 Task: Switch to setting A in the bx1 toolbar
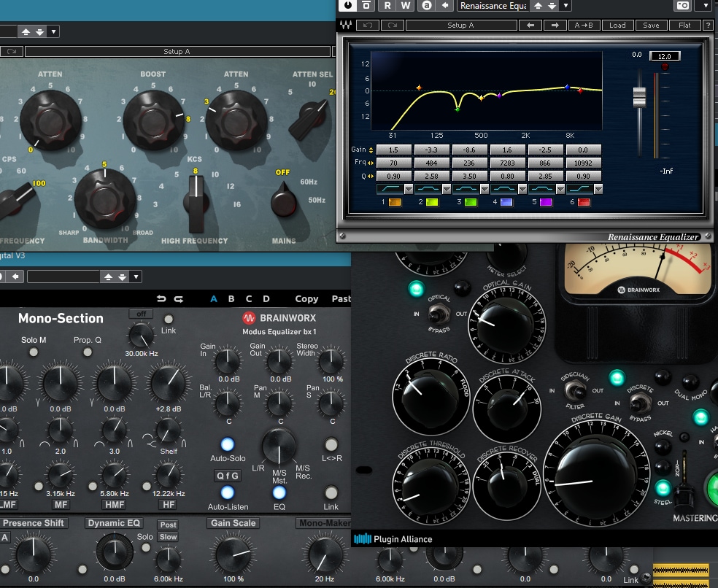(213, 299)
